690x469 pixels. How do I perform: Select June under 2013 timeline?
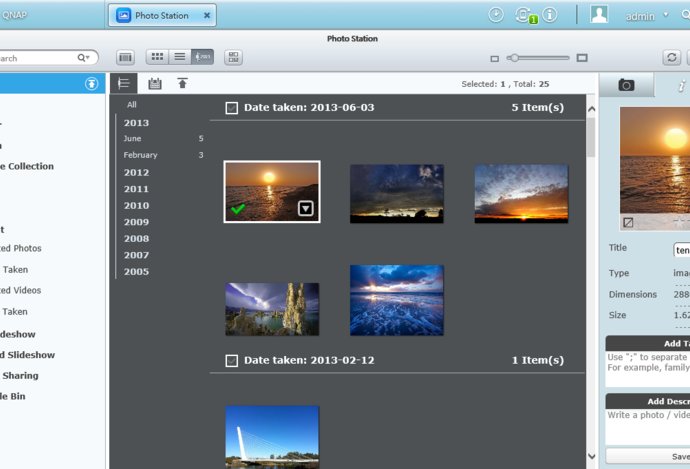133,139
